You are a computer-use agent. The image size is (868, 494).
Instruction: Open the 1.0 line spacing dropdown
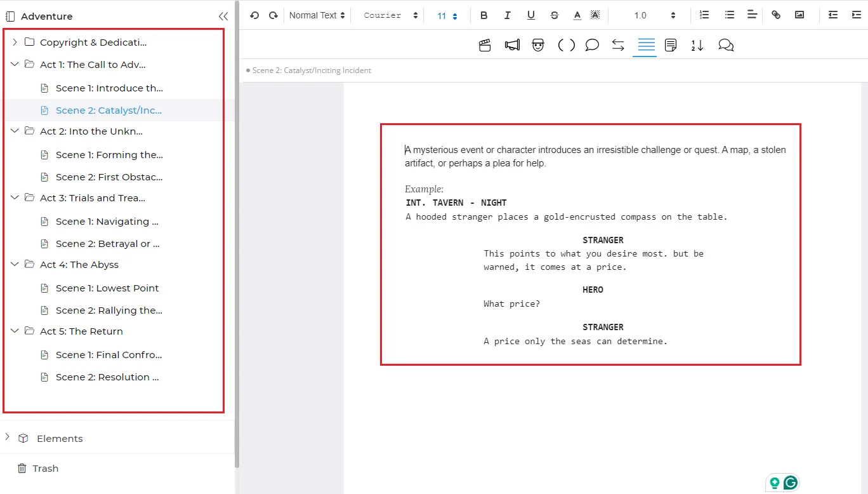[655, 15]
